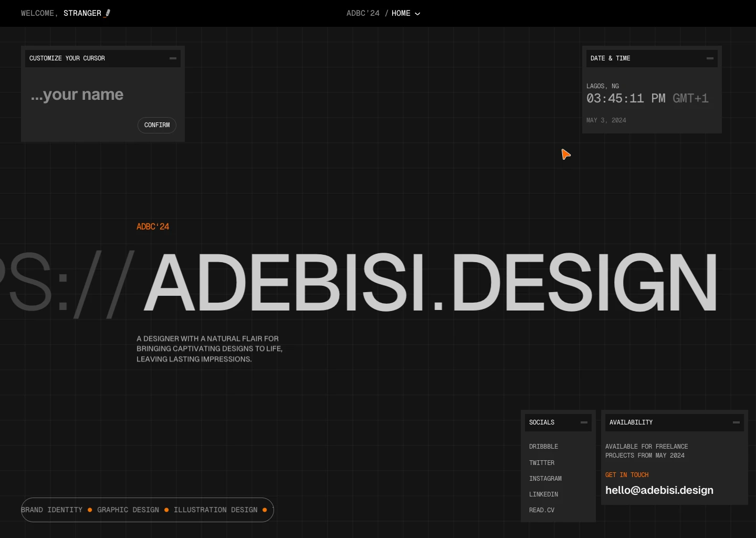Expand the services pill at bottom left
756x538 pixels.
tap(147, 510)
